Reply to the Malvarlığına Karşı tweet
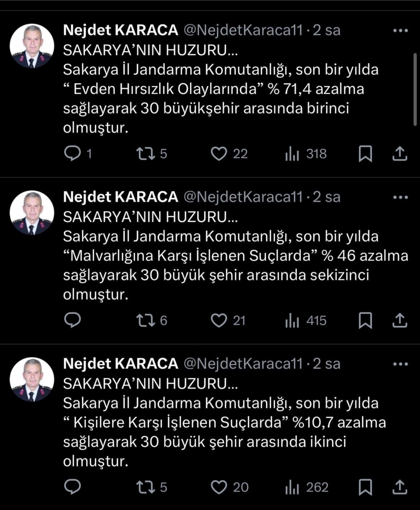 click(x=73, y=321)
